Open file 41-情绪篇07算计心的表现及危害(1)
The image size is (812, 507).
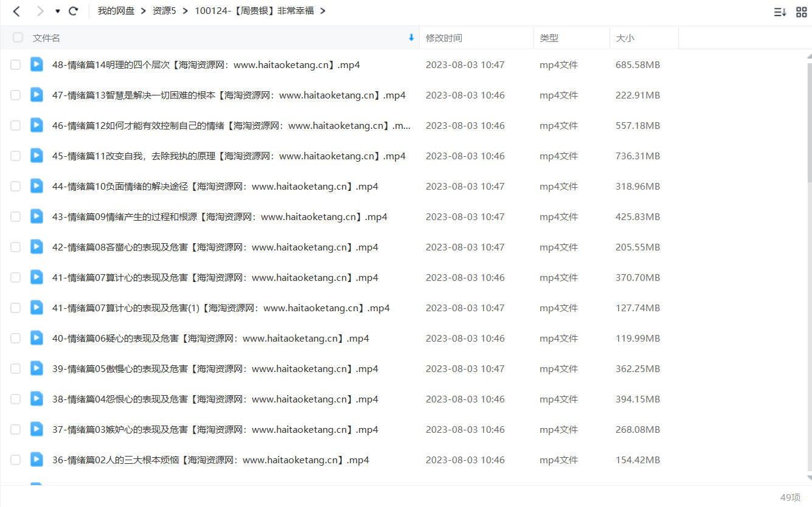[x=221, y=308]
